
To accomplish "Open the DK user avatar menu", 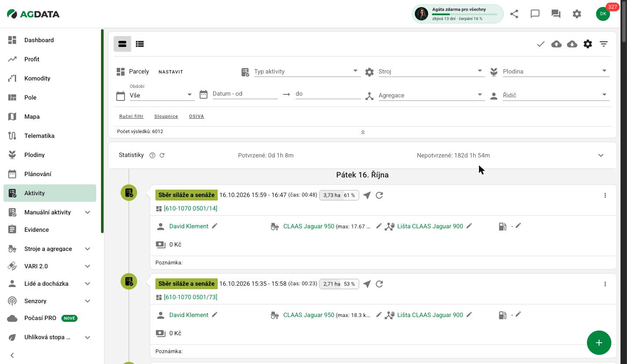I will coord(603,14).
